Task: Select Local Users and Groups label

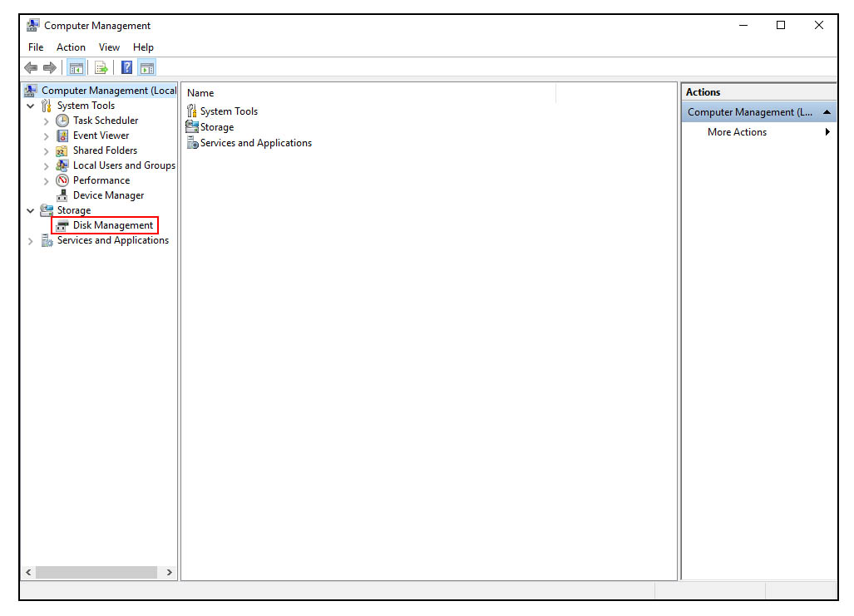Action: pyautogui.click(x=124, y=165)
